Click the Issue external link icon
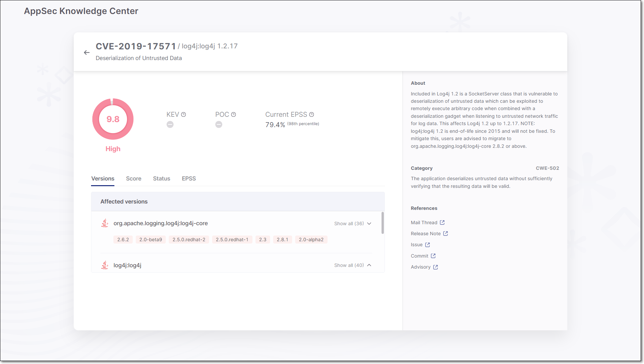Viewport: 644px width, 364px height. click(x=428, y=245)
